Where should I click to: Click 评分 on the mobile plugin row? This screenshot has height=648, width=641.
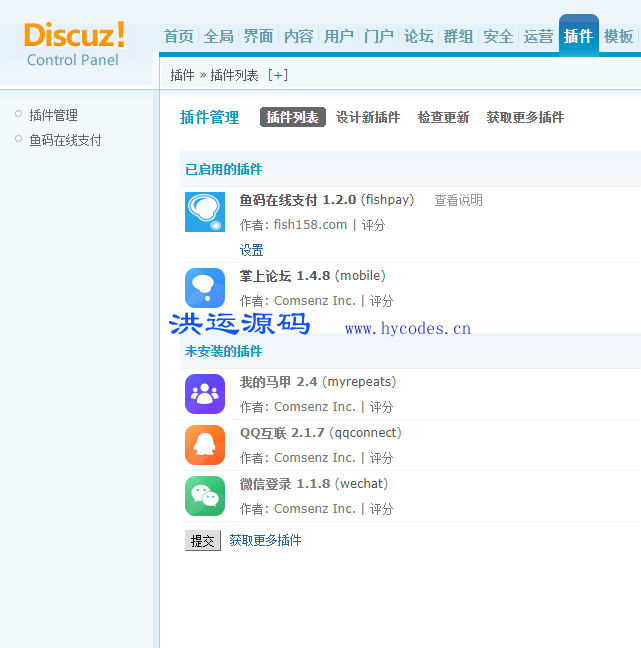coord(381,301)
